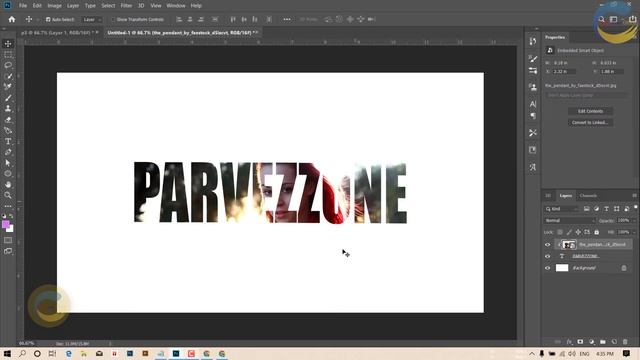640x360 pixels.
Task: Select the Path Selection arrow tool
Action: pyautogui.click(x=8, y=163)
